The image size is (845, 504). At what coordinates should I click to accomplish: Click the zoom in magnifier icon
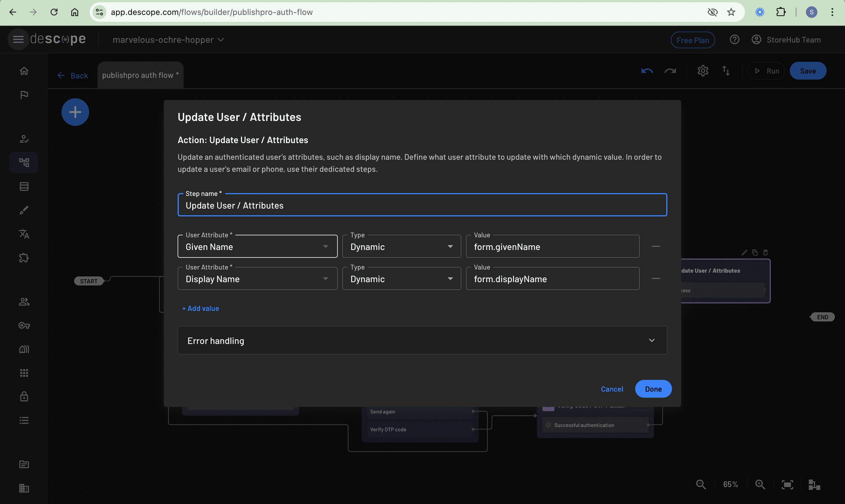click(760, 484)
